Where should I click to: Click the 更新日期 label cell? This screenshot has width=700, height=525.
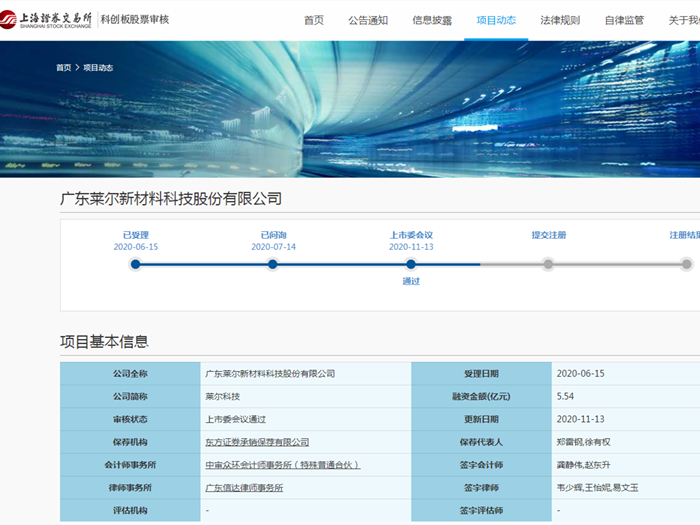481,419
